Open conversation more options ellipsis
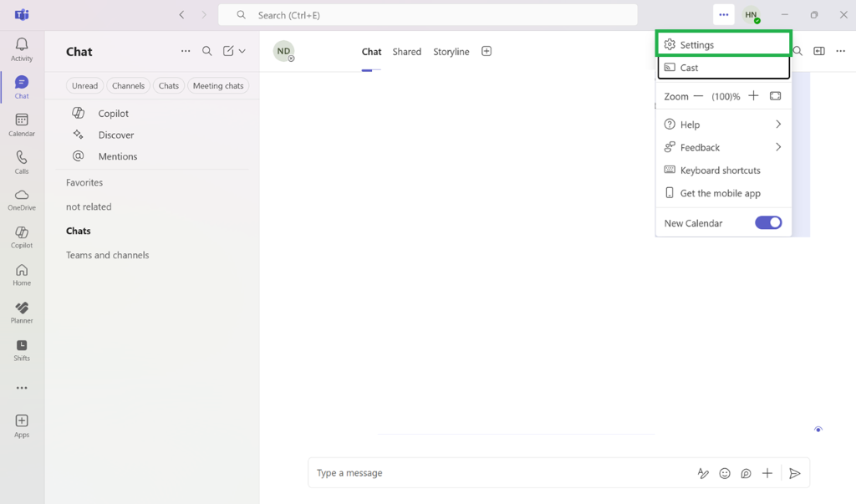The image size is (856, 504). 841,51
